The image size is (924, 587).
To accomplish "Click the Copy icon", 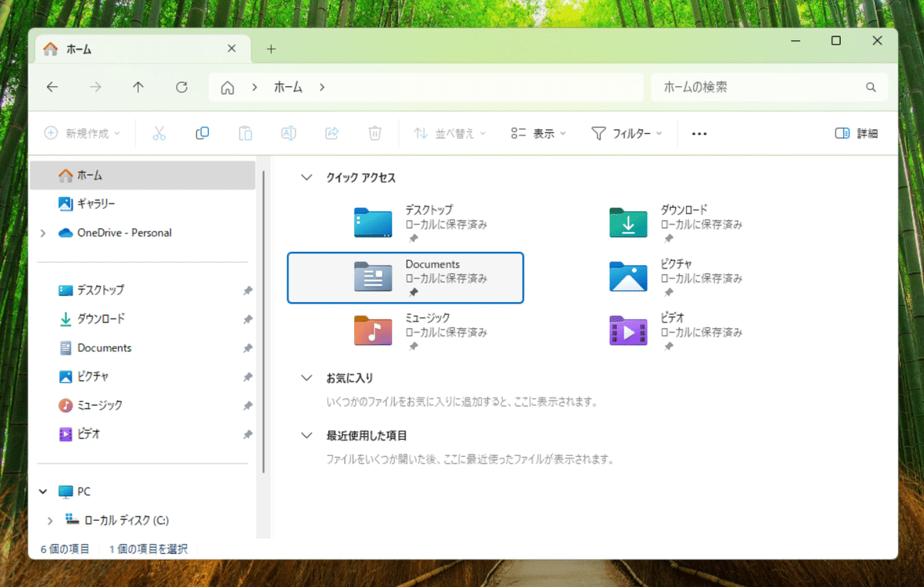I will (202, 132).
